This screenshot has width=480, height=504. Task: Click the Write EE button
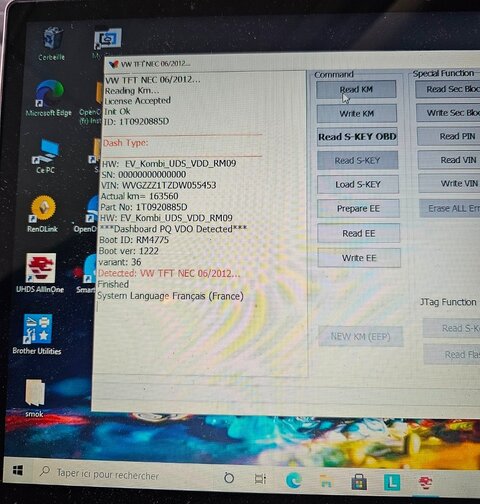click(x=359, y=258)
